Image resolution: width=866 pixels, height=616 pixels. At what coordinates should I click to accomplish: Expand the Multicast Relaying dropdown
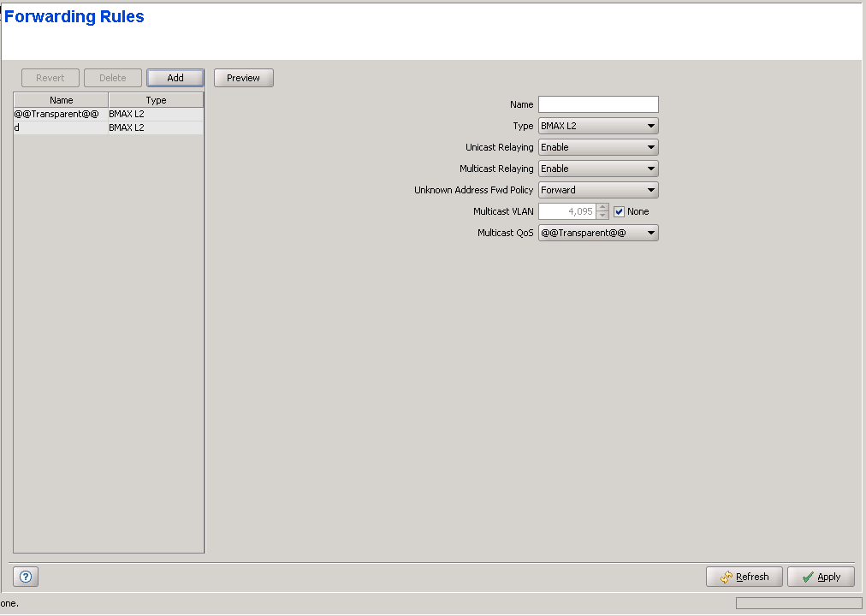pyautogui.click(x=598, y=169)
